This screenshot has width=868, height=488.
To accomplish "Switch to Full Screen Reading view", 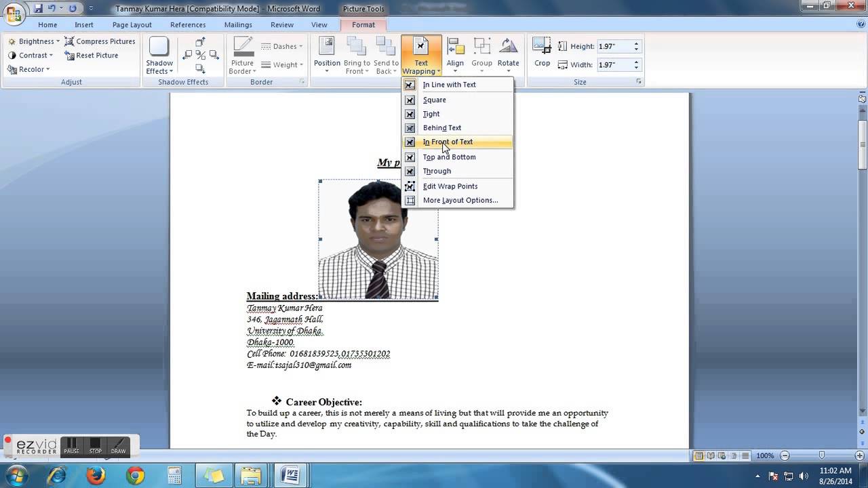I will [710, 456].
